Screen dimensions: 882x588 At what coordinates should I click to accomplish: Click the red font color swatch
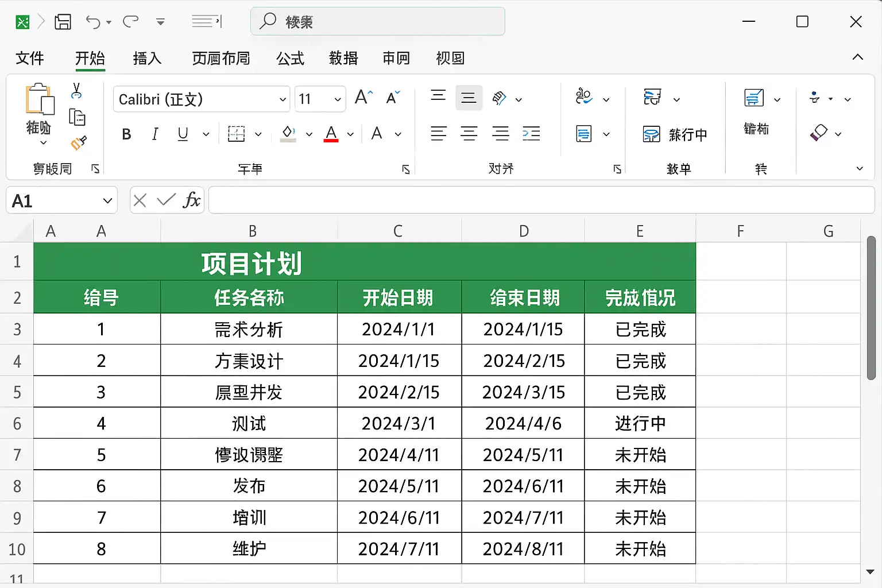(331, 134)
